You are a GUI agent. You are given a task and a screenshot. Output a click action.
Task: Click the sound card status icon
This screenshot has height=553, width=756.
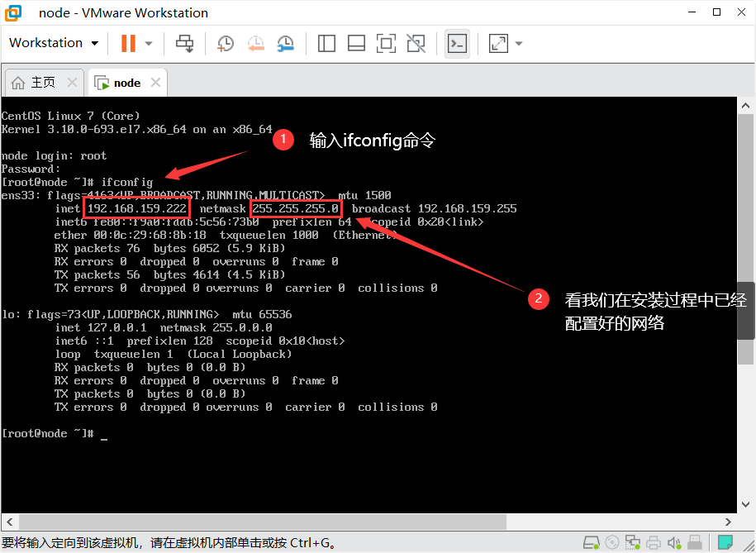tap(674, 543)
